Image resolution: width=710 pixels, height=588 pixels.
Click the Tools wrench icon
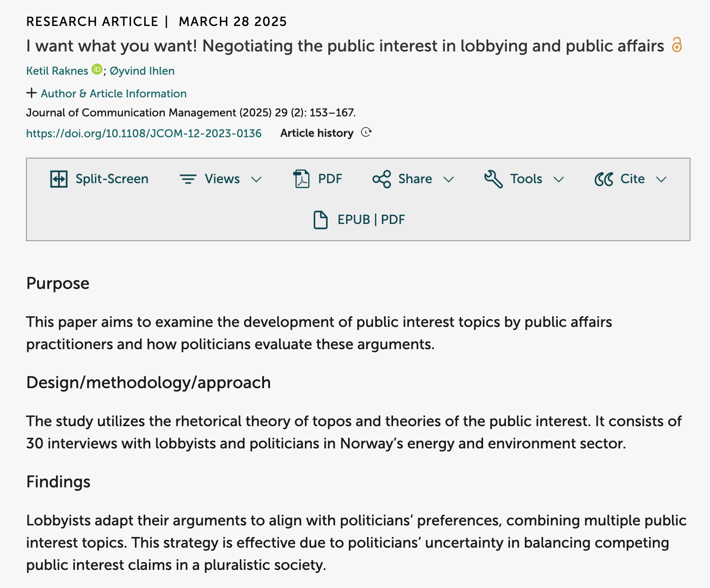(x=493, y=179)
